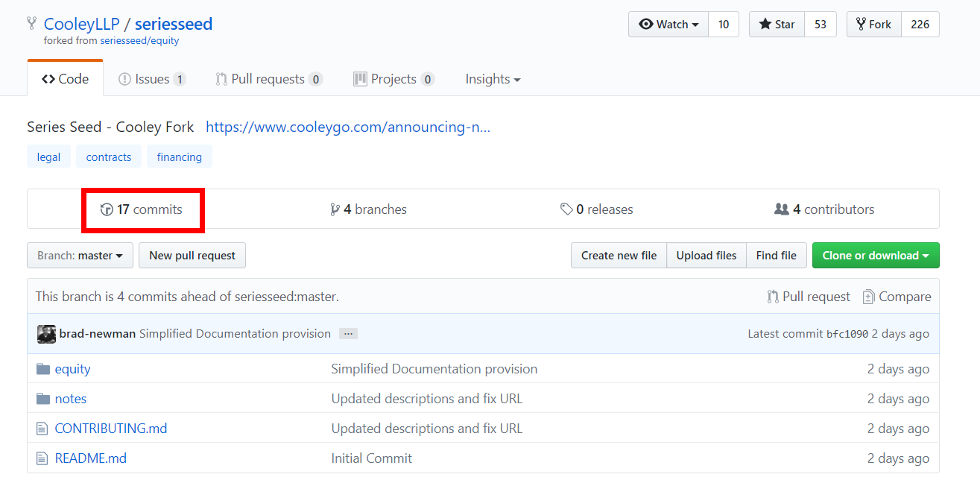The width and height of the screenshot is (980, 480).
Task: Open the Compare link
Action: (x=897, y=297)
